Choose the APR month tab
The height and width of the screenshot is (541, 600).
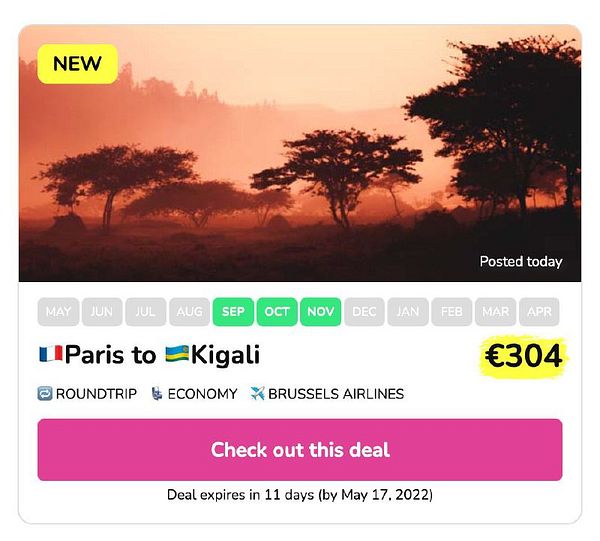539,312
